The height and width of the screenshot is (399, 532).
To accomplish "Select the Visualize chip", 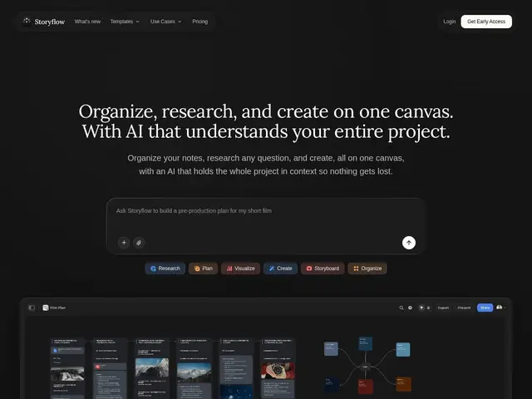I will (x=240, y=268).
